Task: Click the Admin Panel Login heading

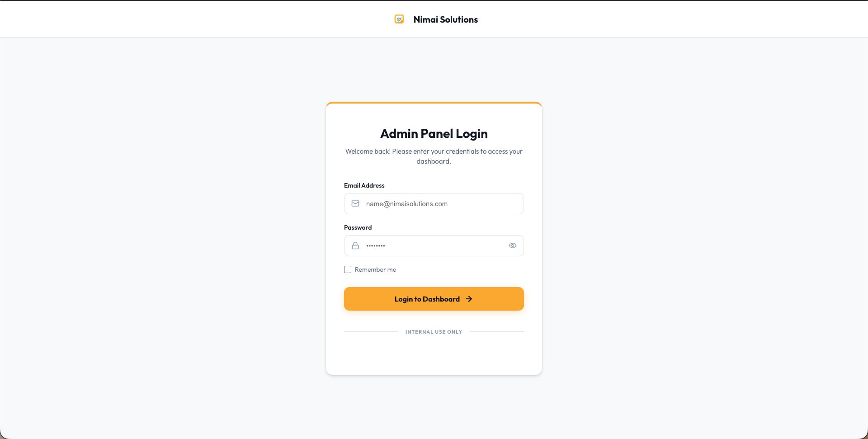Action: pos(434,134)
